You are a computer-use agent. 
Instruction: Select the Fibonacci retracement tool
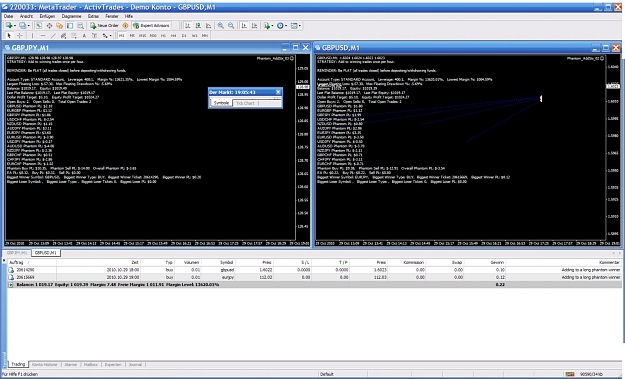click(x=74, y=35)
